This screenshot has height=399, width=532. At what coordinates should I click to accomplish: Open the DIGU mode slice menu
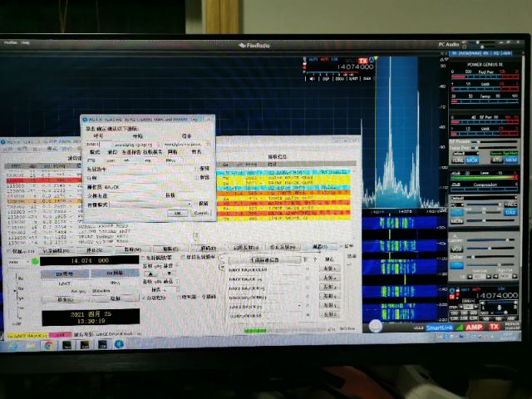(x=340, y=79)
